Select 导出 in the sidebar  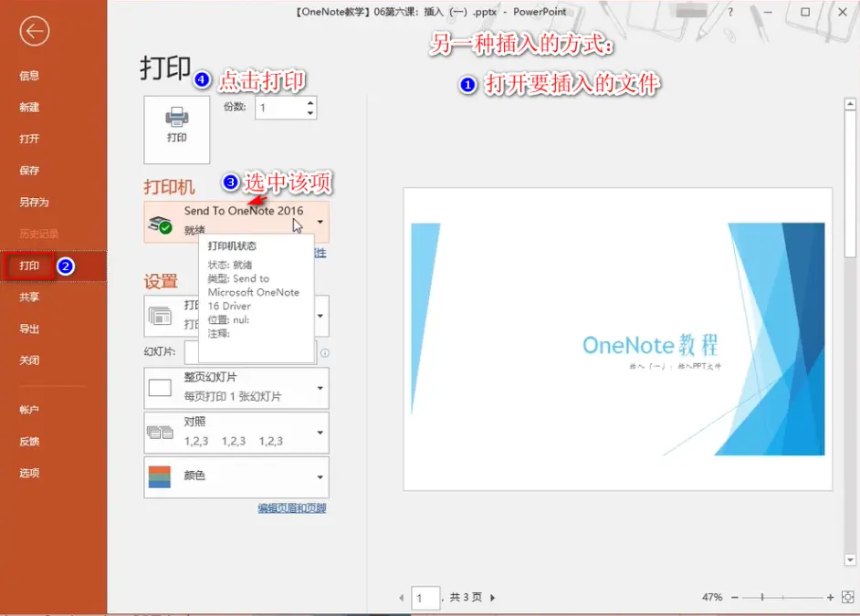click(x=29, y=329)
